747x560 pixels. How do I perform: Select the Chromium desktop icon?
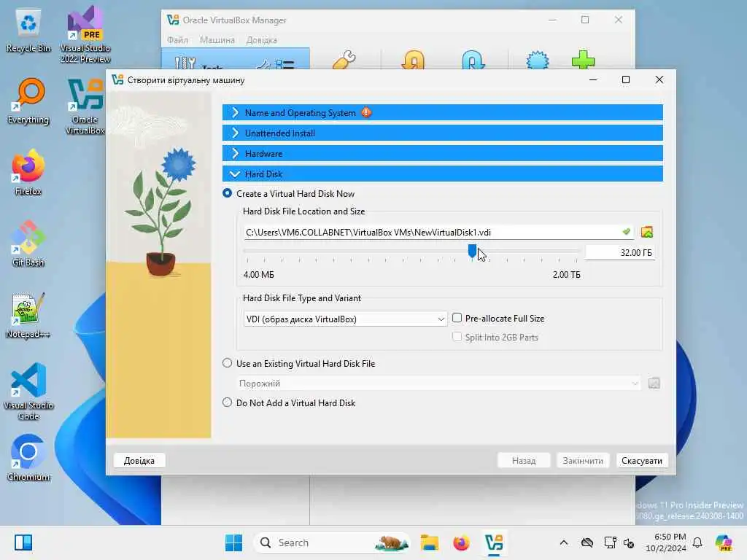coord(28,458)
